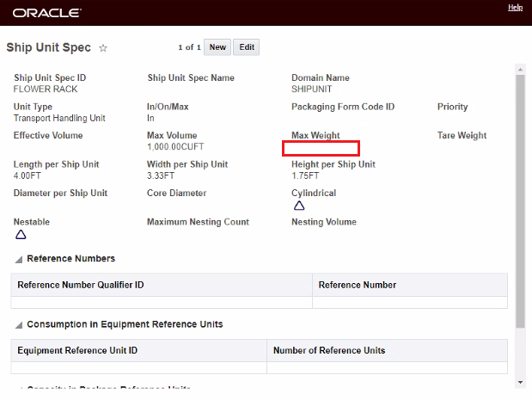Collapse Consumption in Equipment Reference Units section
532x400 pixels.
19,325
